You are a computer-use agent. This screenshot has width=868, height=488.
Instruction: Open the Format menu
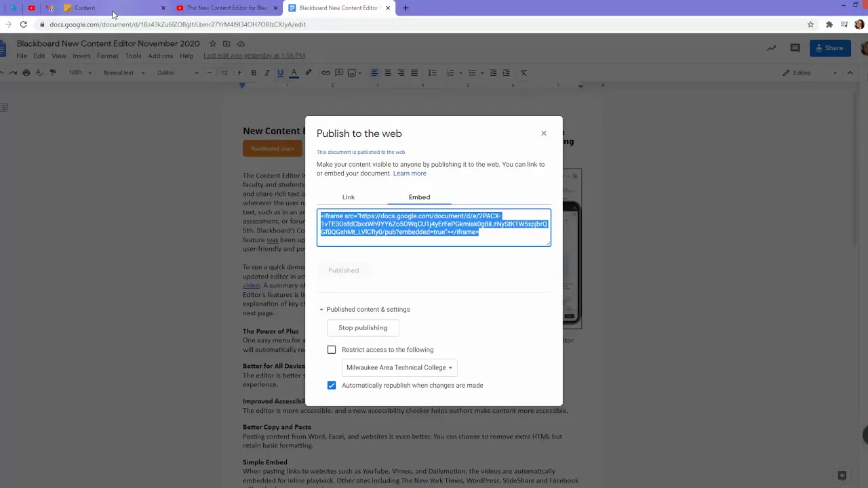pyautogui.click(x=107, y=56)
